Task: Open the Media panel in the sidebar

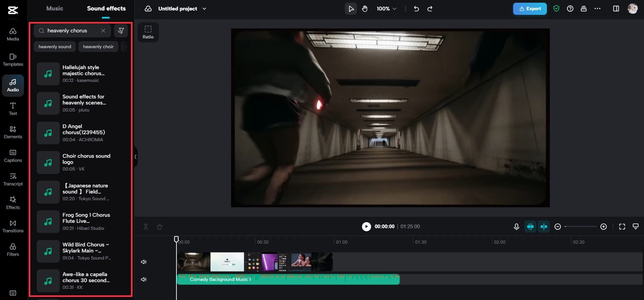Action: pyautogui.click(x=13, y=33)
